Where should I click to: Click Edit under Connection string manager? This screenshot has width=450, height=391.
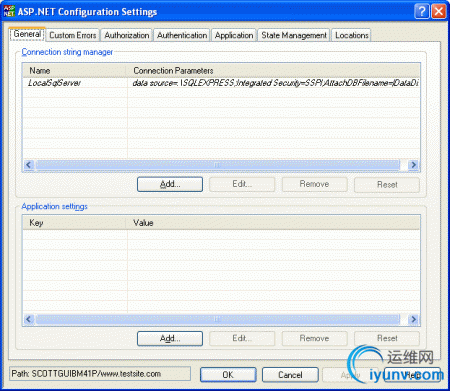(242, 184)
